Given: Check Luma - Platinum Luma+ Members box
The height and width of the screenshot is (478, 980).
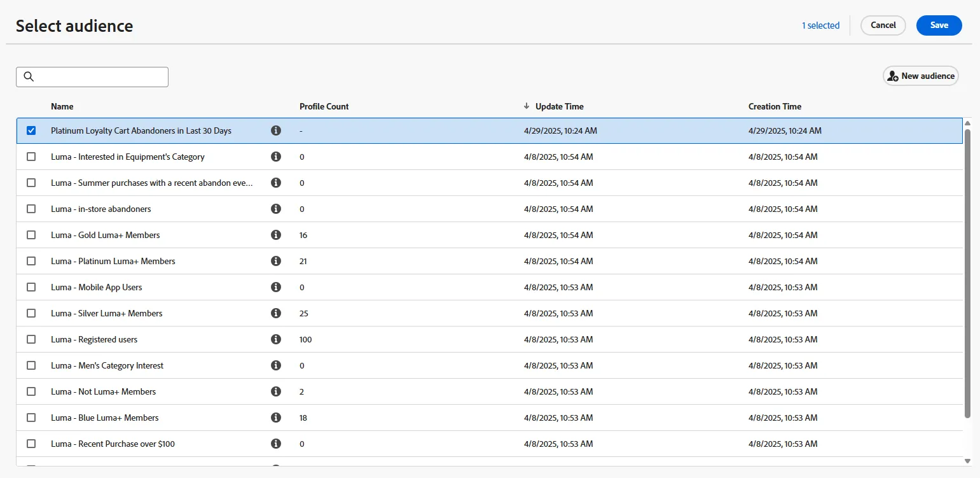Looking at the screenshot, I should click(x=31, y=261).
